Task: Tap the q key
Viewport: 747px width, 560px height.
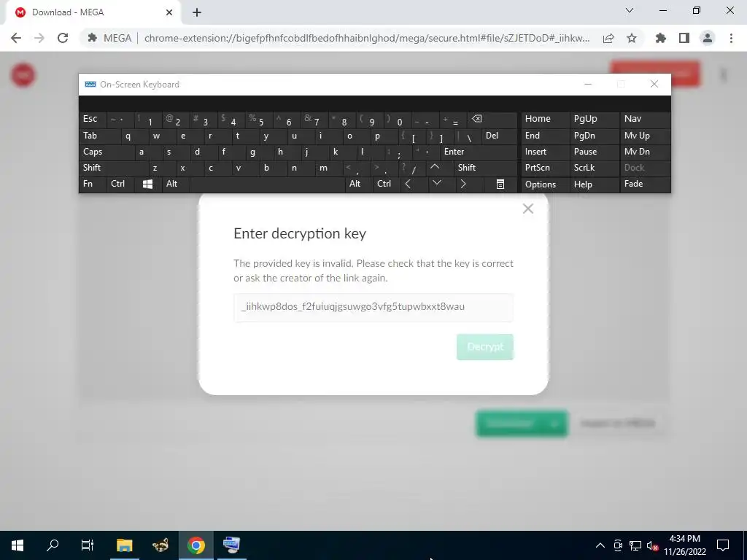Action: pyautogui.click(x=133, y=136)
